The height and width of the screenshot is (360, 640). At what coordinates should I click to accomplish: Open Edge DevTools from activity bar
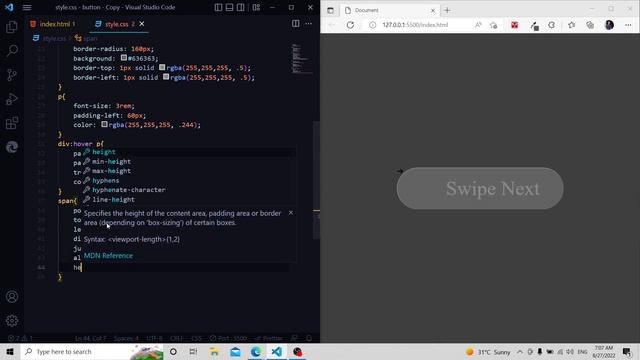[x=12, y=147]
